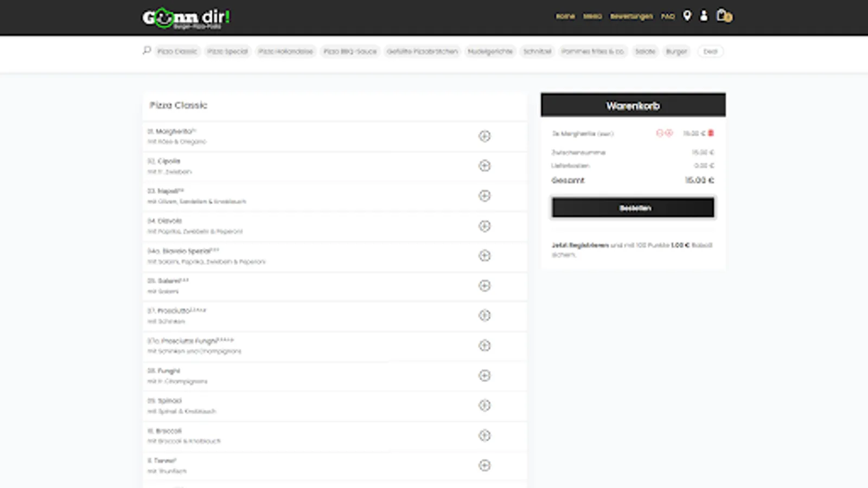Select the Pommes frites & co. category chip
Viewport: 868px width, 488px height.
(x=593, y=52)
